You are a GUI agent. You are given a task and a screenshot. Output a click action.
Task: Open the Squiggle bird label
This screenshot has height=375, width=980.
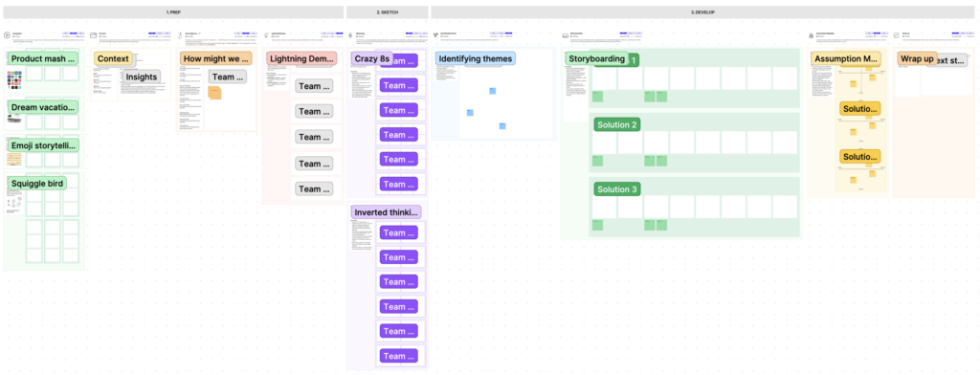click(x=37, y=183)
